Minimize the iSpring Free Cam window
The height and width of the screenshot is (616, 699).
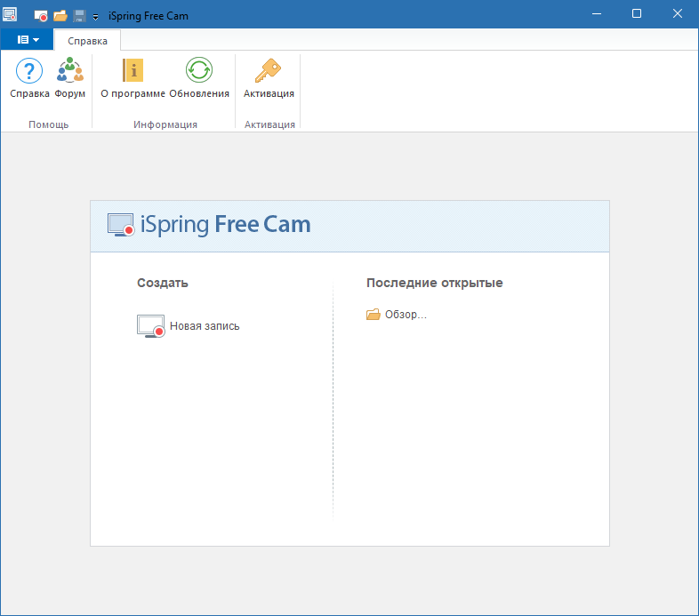(597, 14)
